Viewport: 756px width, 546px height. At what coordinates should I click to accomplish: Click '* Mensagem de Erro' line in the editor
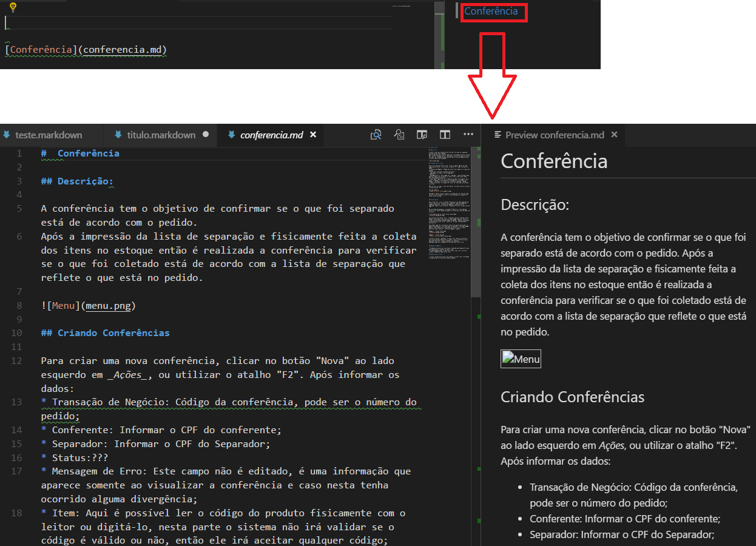point(226,485)
